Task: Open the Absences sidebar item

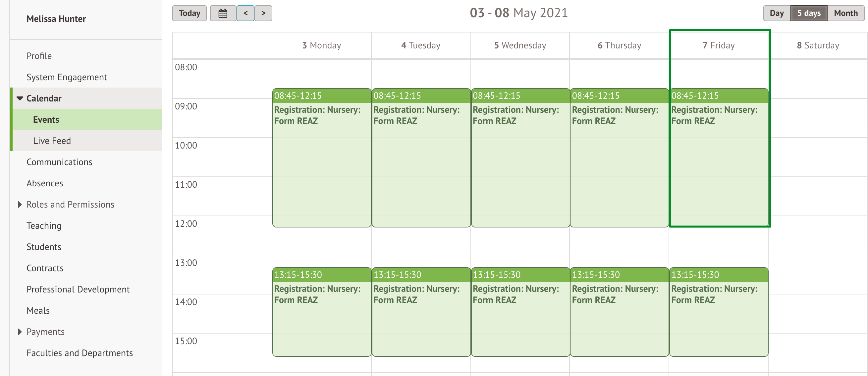Action: [x=45, y=183]
